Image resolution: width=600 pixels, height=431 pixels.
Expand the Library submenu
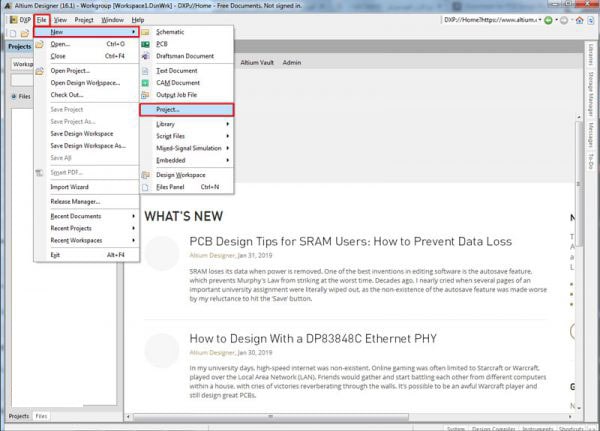187,124
